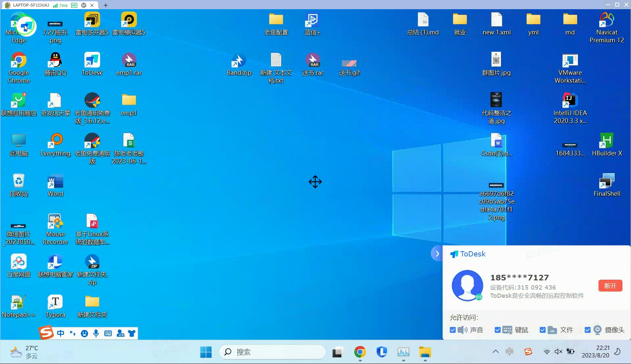Screen dimensions: 631x364
Task: Toggle the 摄像头 access checkbox in ToDesk
Action: pyautogui.click(x=588, y=330)
